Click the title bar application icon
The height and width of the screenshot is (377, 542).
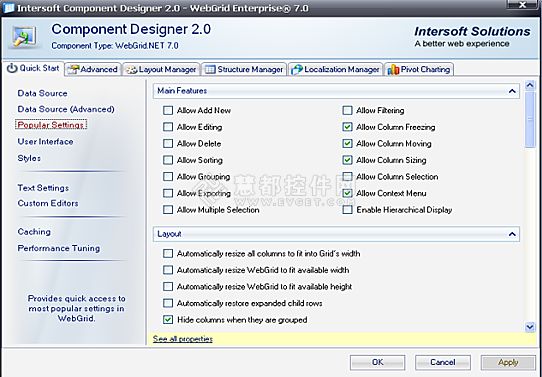(x=8, y=8)
